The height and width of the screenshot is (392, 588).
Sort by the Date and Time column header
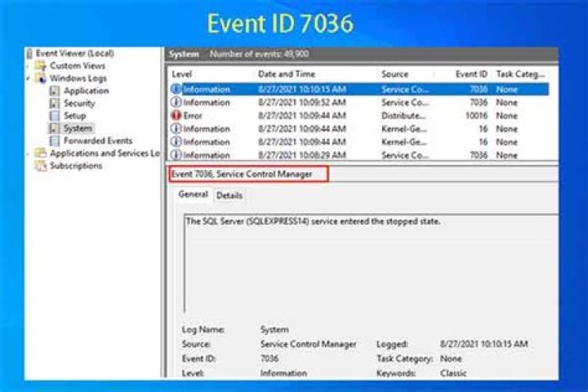[x=287, y=73]
